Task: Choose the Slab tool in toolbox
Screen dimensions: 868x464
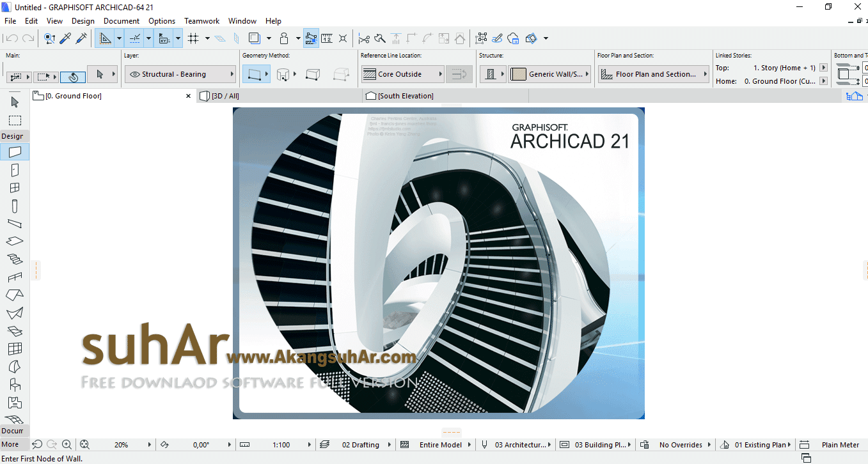Action: click(15, 242)
